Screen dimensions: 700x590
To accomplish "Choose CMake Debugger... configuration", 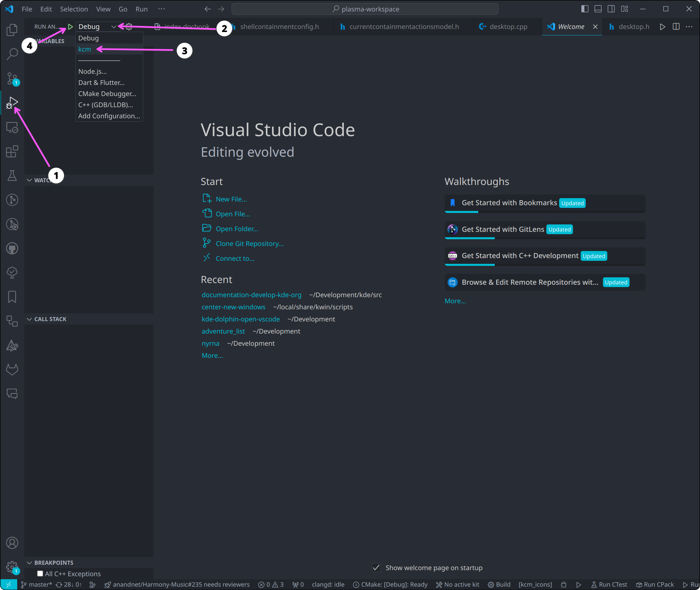I will (110, 94).
